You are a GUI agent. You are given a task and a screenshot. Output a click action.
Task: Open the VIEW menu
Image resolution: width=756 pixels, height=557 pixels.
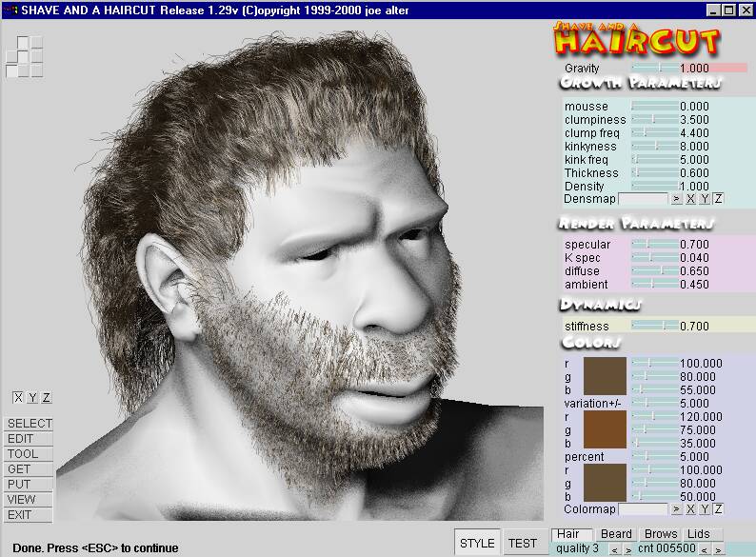(29, 500)
